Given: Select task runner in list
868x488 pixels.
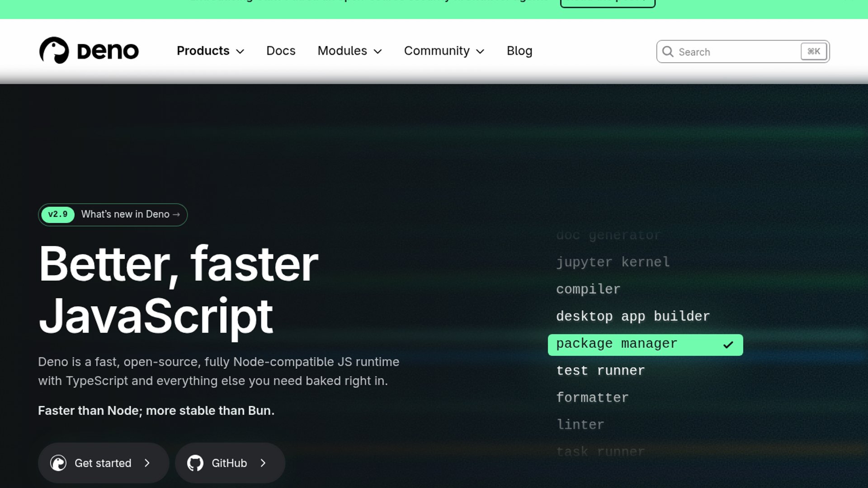Looking at the screenshot, I should (x=600, y=452).
